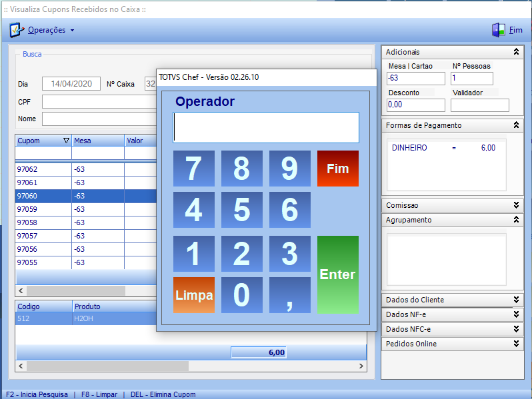Click the Validador field
This screenshot has height=399, width=532.
coord(480,105)
